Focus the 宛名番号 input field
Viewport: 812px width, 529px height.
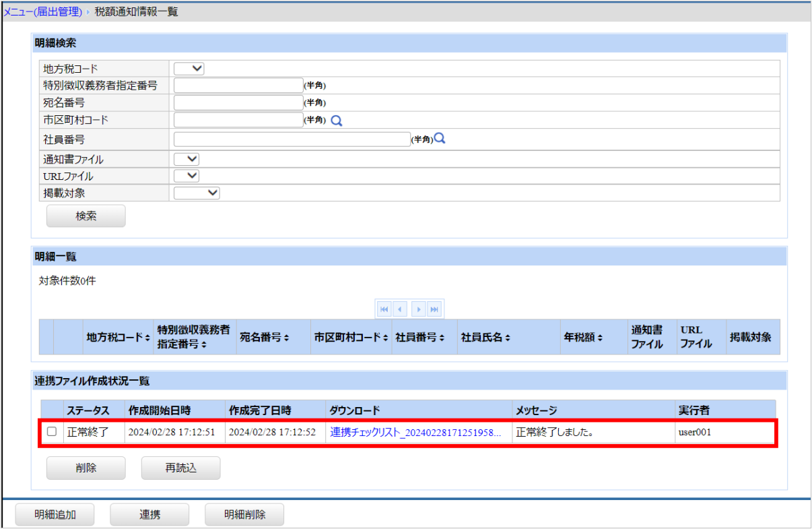click(238, 102)
